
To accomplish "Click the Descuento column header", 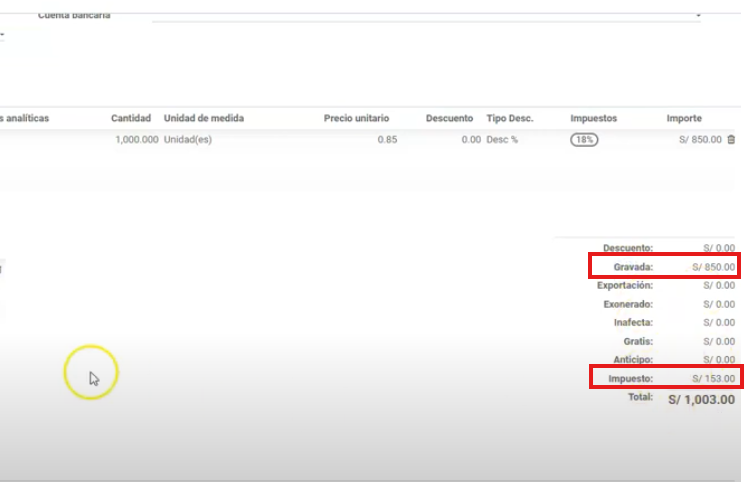I will (449, 118).
